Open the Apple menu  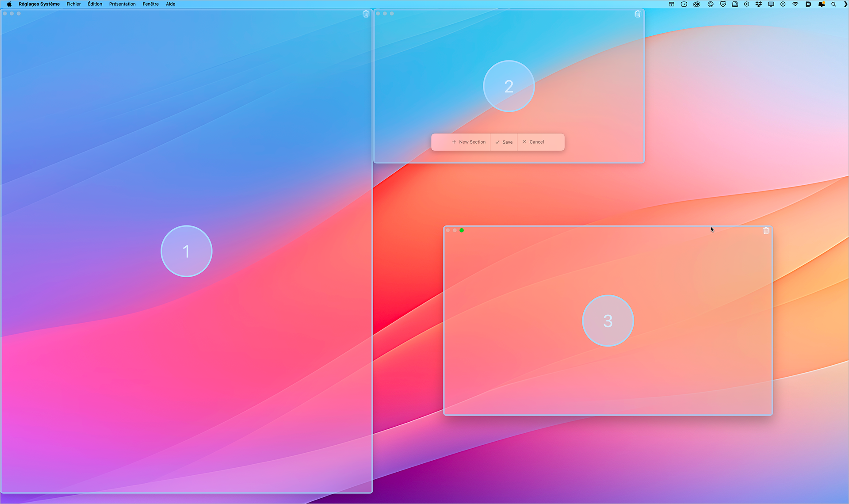[9, 4]
